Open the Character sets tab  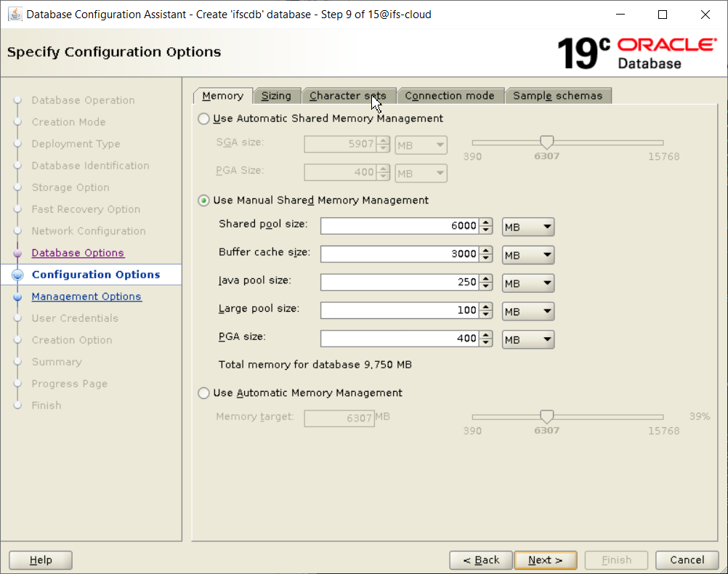(x=348, y=96)
